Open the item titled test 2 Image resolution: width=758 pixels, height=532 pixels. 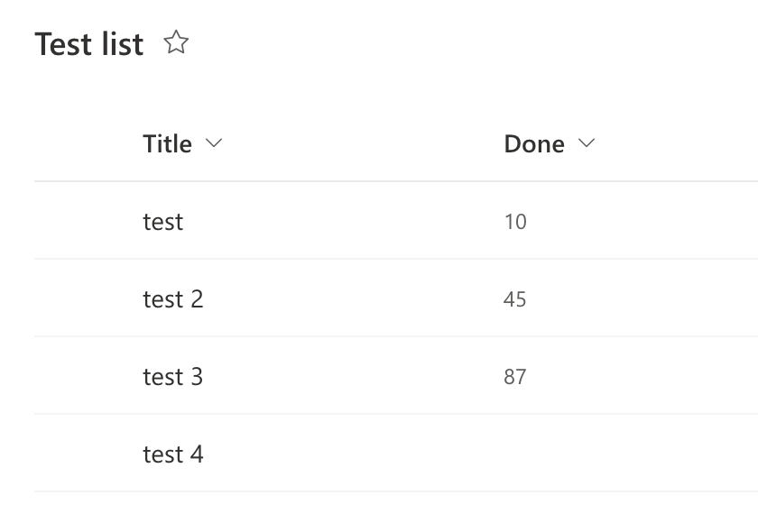pos(173,299)
